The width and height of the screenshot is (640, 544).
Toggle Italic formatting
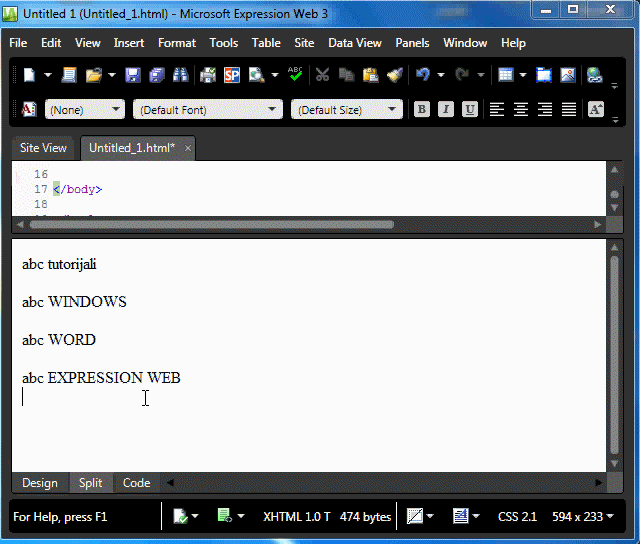pos(446,110)
